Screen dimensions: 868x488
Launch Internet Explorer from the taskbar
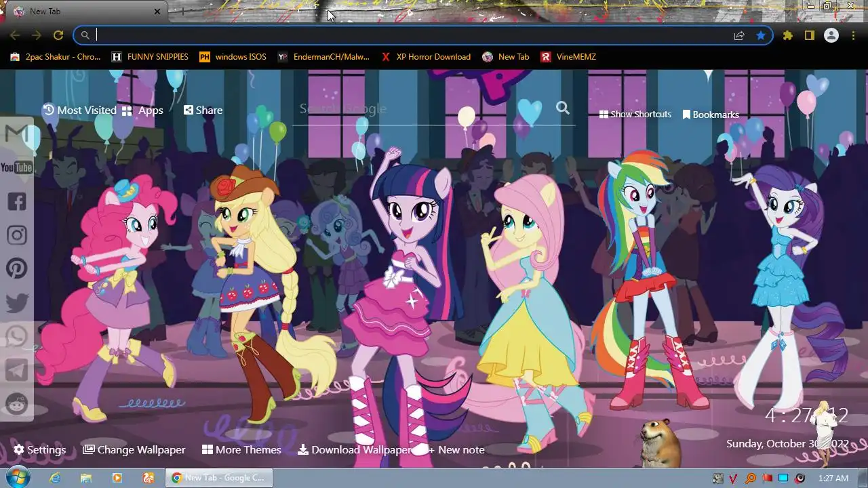tap(55, 478)
